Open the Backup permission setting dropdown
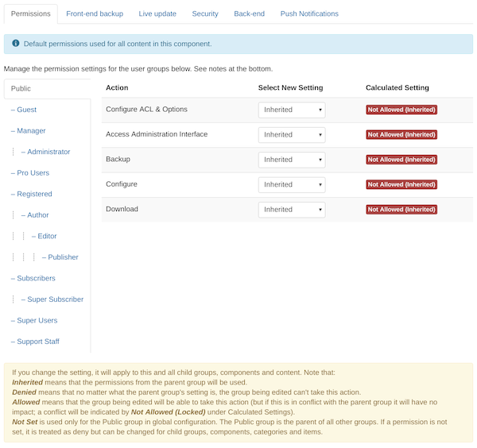 291,160
